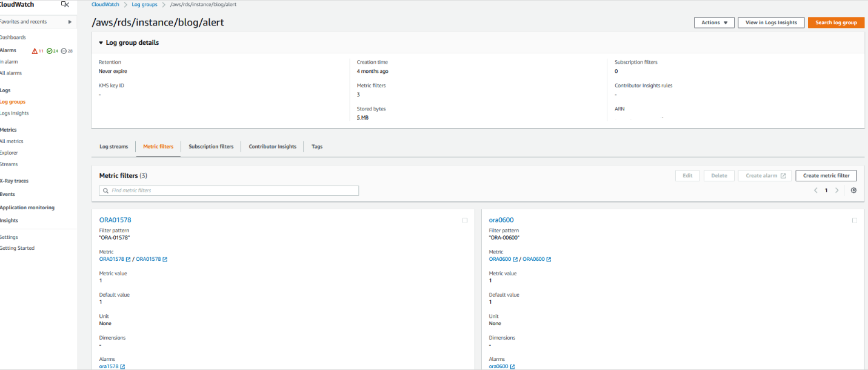The image size is (868, 370).
Task: Click page number 1 in pagination
Action: 826,190
